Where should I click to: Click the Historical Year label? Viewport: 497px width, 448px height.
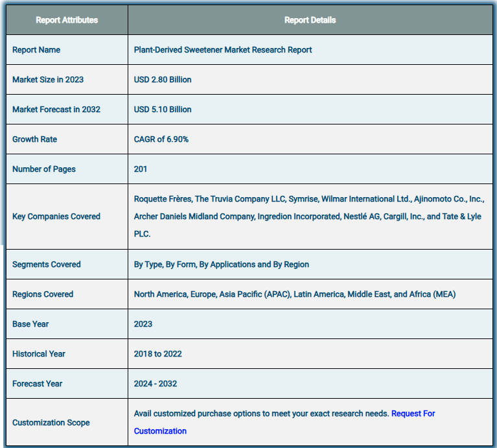[x=39, y=354]
